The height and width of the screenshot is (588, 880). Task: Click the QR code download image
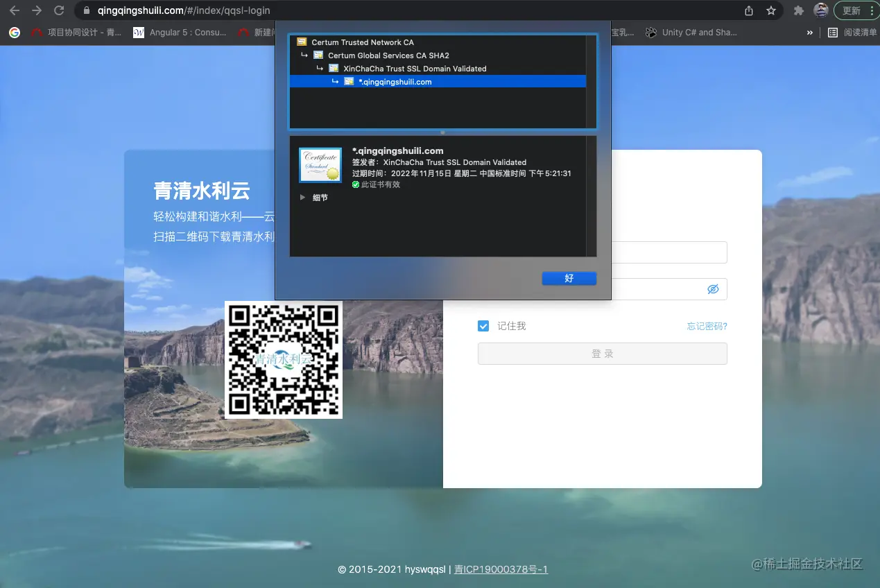tap(284, 360)
